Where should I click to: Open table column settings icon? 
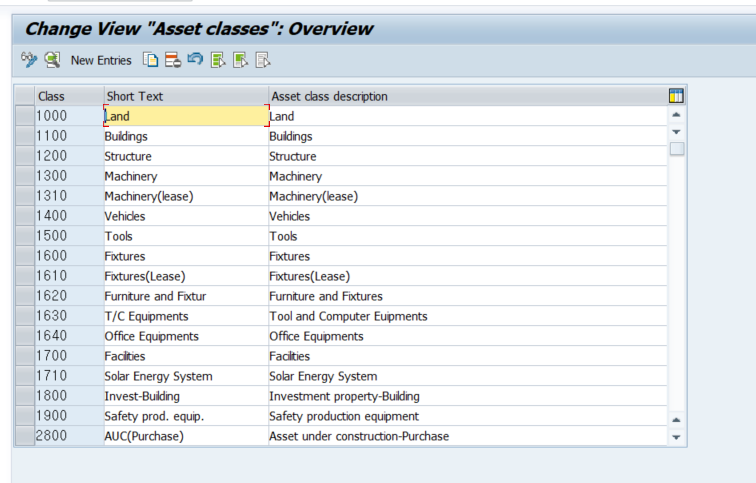[676, 96]
